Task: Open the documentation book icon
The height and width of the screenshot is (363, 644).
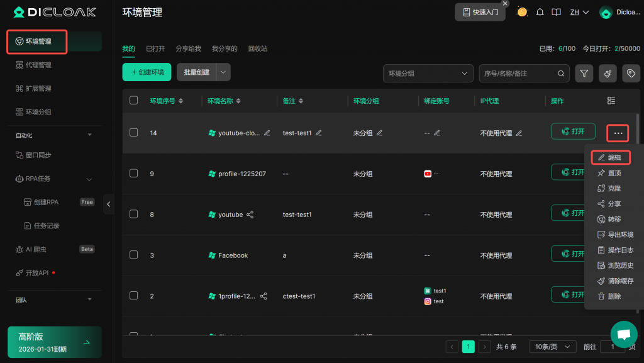Action: pos(556,12)
